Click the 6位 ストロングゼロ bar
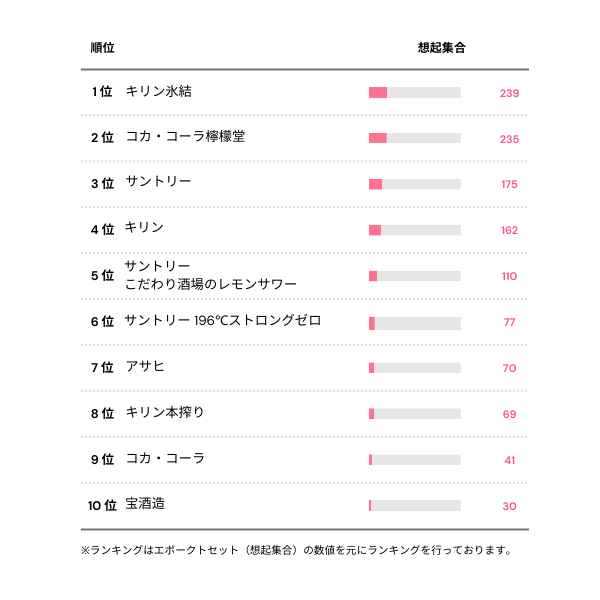The height and width of the screenshot is (600, 600). (414, 323)
